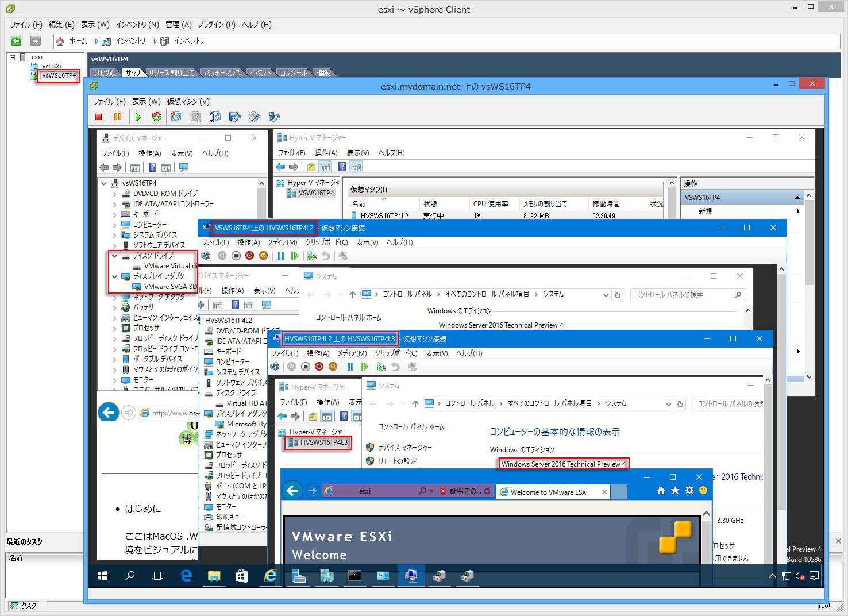Click コントロール パネルの検索 field in HVSWS16TP4L2 システム window

pos(688,295)
